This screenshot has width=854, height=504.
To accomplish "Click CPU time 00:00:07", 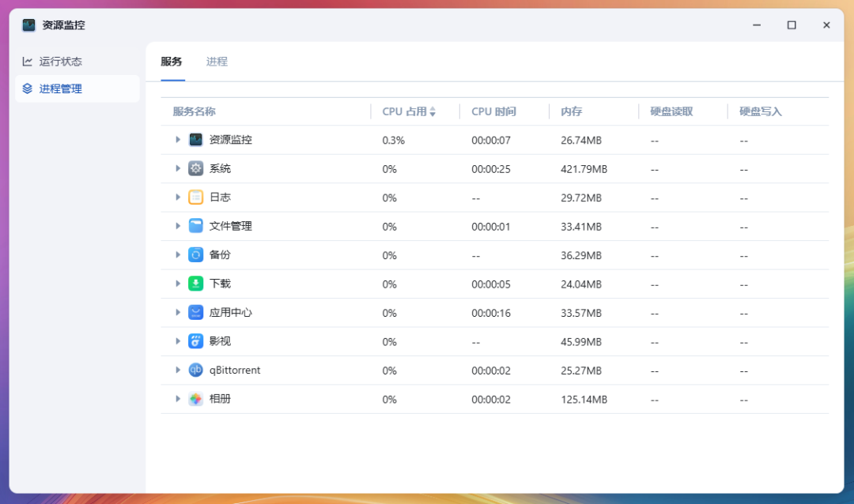I will tap(491, 141).
